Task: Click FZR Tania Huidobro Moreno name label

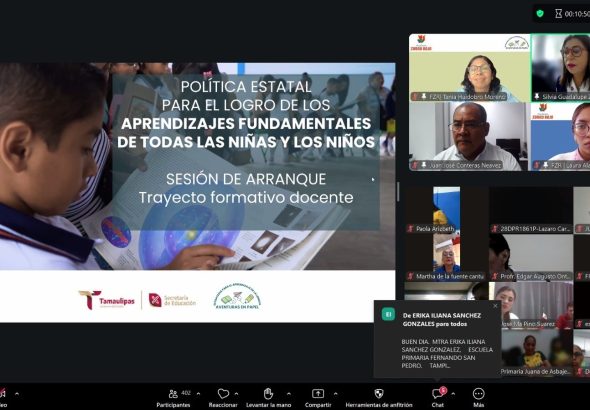Action: 468,97
